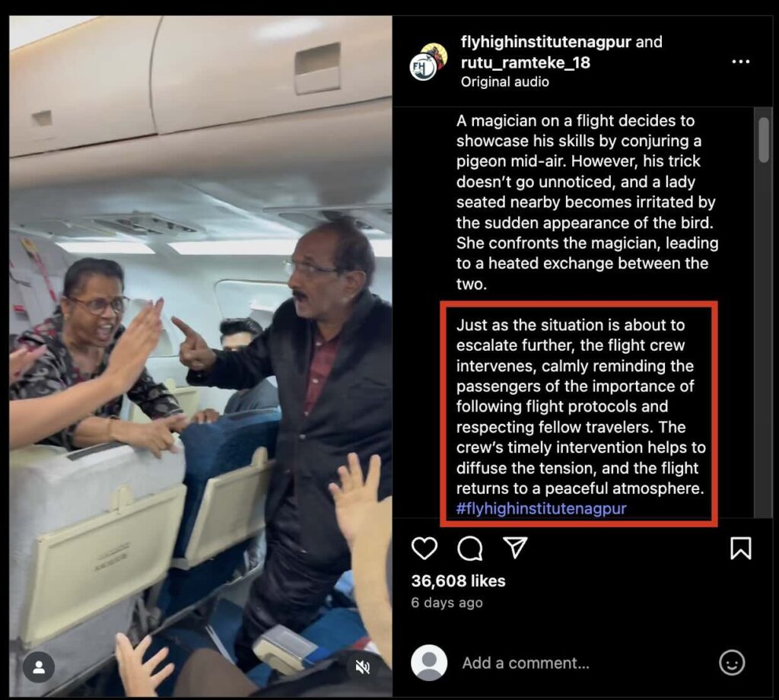
Task: Click caption paragraph about flight crew
Action: (x=580, y=406)
